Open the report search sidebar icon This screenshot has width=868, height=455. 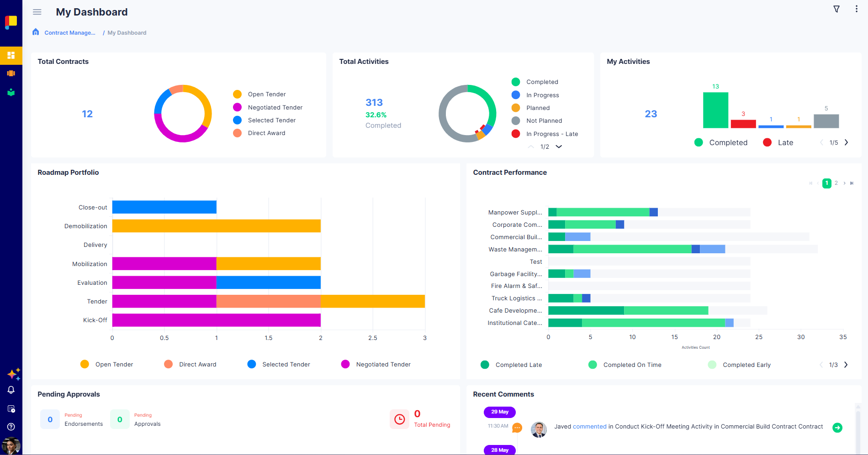(x=11, y=408)
